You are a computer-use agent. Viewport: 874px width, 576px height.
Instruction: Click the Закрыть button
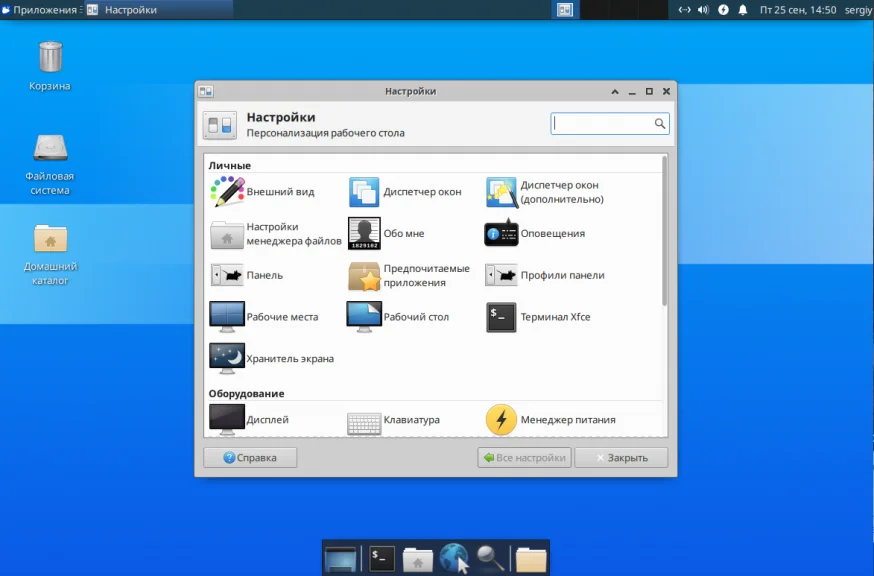[621, 458]
